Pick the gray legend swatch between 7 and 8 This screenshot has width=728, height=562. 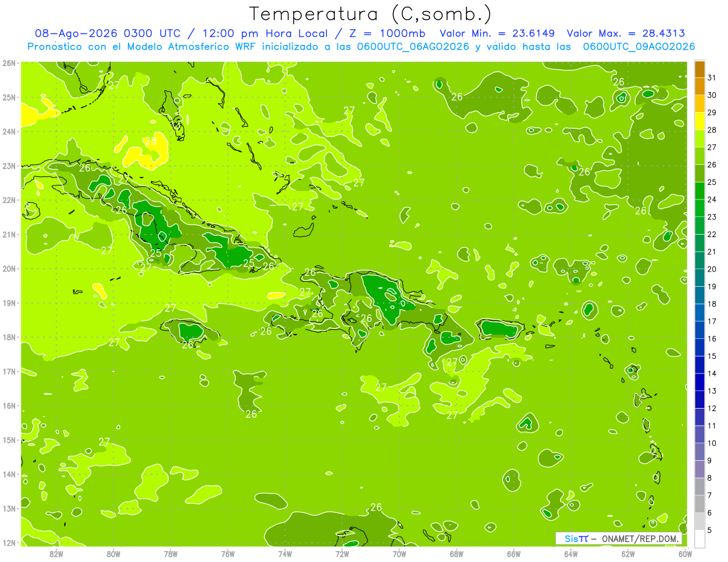pyautogui.click(x=699, y=486)
